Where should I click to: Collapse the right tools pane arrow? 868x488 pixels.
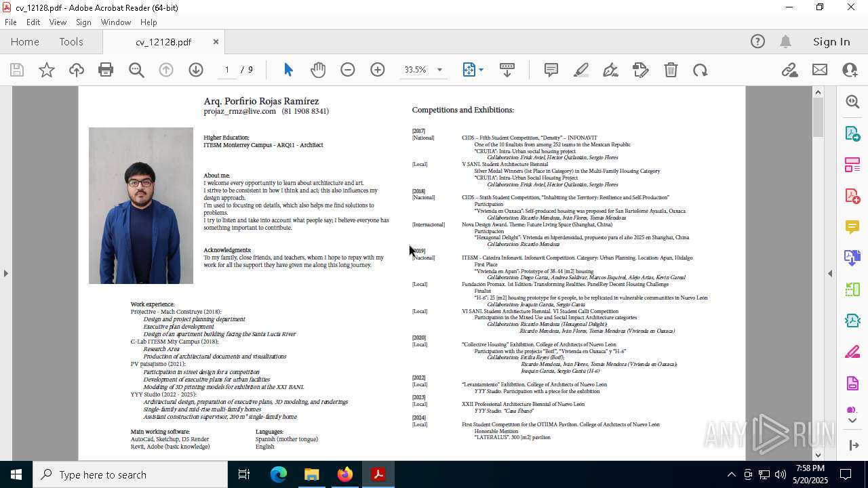(x=830, y=273)
